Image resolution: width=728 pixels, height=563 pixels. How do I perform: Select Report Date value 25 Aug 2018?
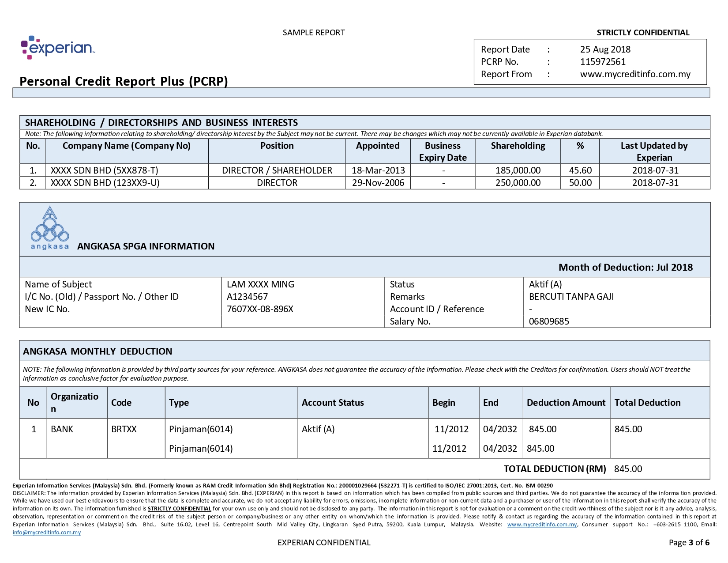click(x=605, y=49)
